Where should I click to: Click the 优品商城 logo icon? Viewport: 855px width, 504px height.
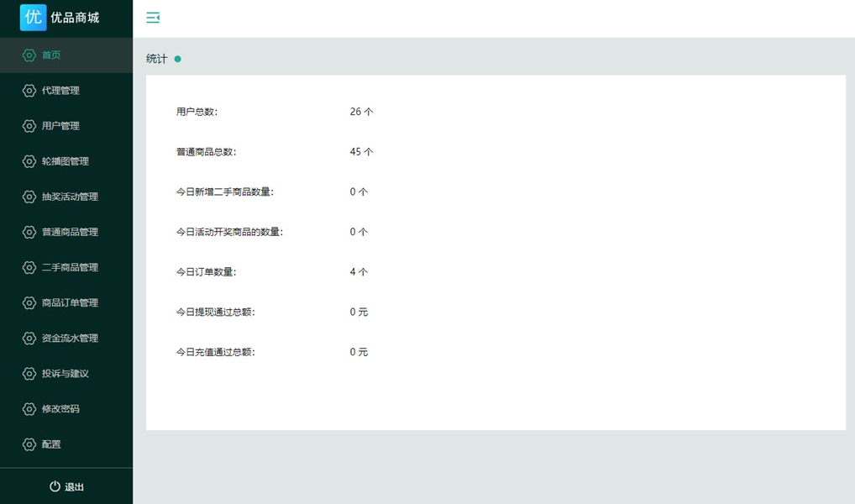(x=33, y=17)
